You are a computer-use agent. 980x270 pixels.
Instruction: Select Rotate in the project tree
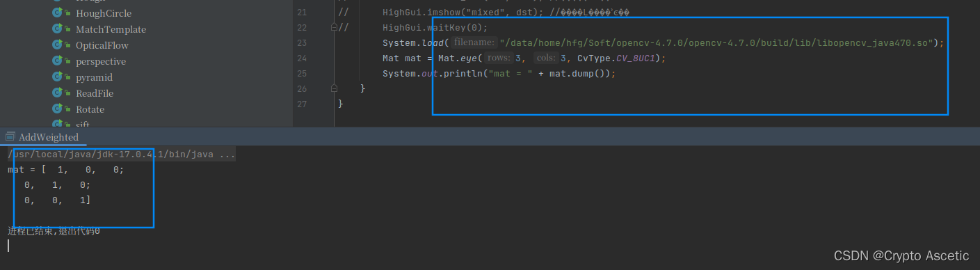[90, 109]
